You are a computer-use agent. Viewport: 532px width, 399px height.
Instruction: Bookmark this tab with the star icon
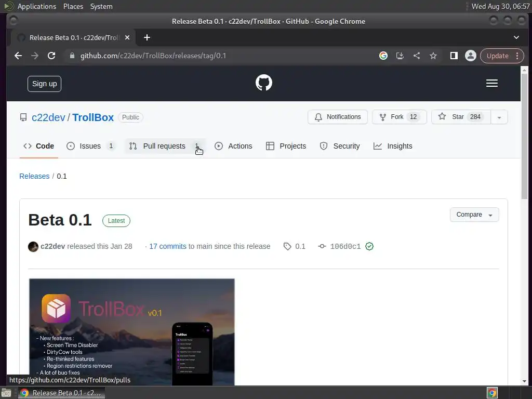pyautogui.click(x=433, y=56)
